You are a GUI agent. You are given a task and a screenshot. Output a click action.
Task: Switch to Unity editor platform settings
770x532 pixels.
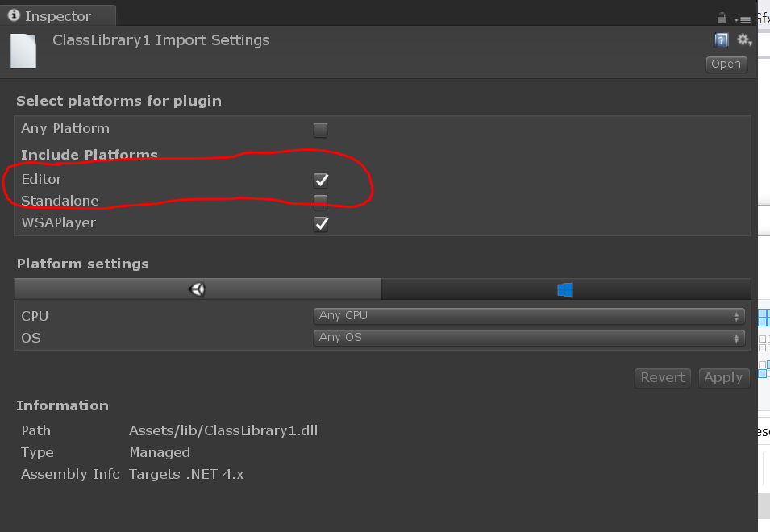point(198,289)
